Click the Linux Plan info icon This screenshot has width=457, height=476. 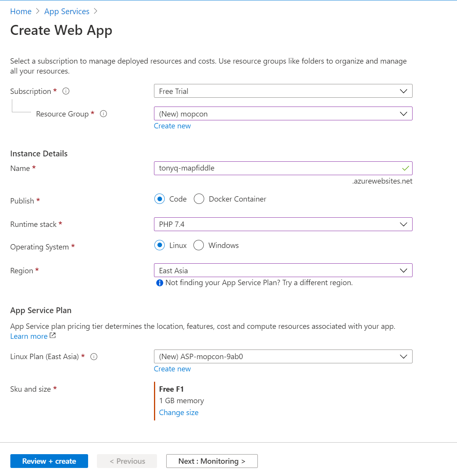point(94,357)
